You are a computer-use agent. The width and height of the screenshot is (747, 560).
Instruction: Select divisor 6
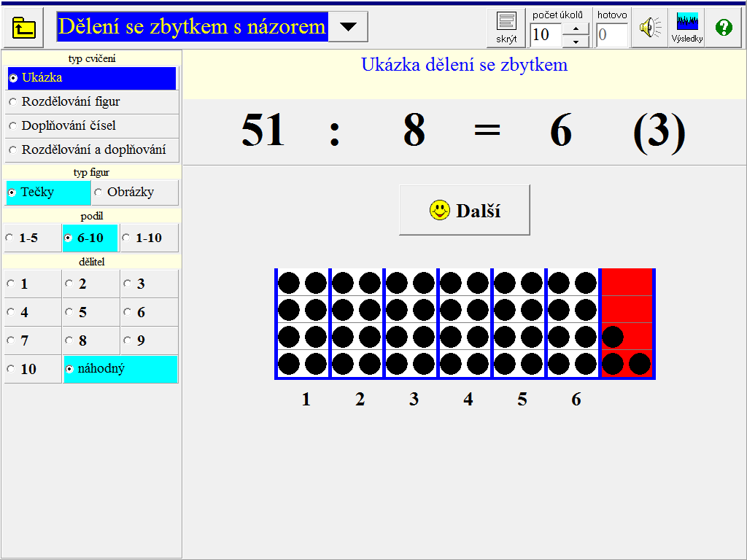pyautogui.click(x=150, y=312)
